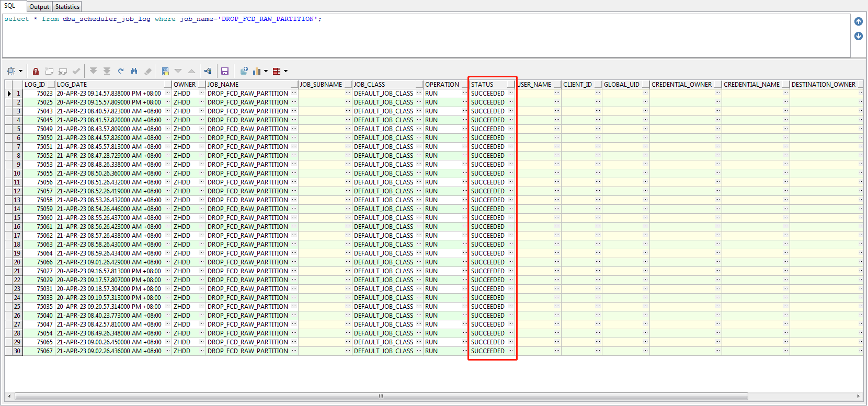Click the delete record icon
The image size is (868, 406).
point(63,71)
